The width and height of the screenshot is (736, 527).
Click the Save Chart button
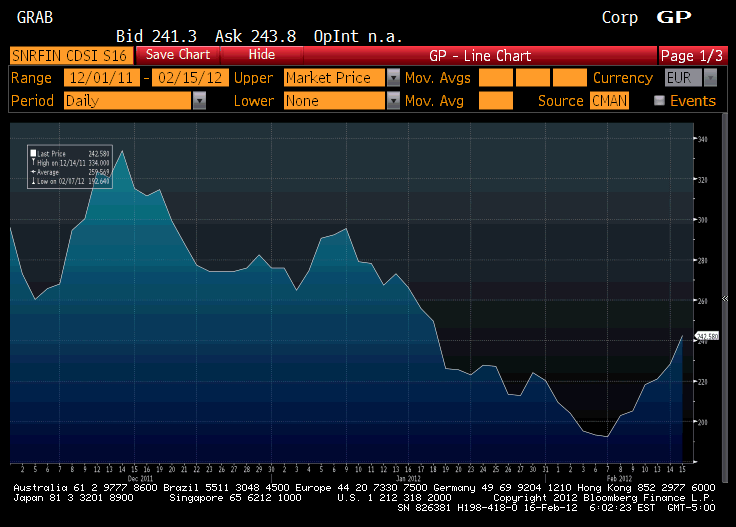[x=177, y=55]
